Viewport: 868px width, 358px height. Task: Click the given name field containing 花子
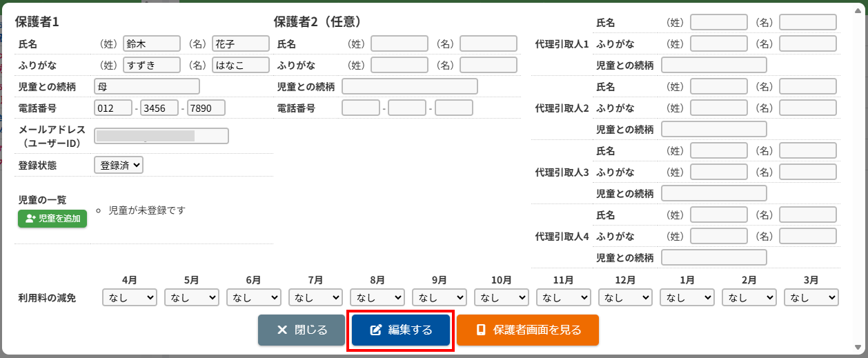[x=241, y=44]
